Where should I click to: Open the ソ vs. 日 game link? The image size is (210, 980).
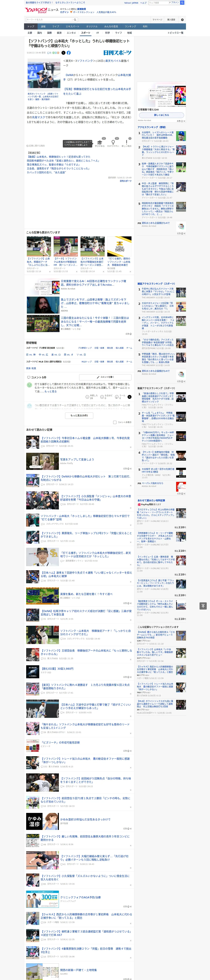pos(81,355)
